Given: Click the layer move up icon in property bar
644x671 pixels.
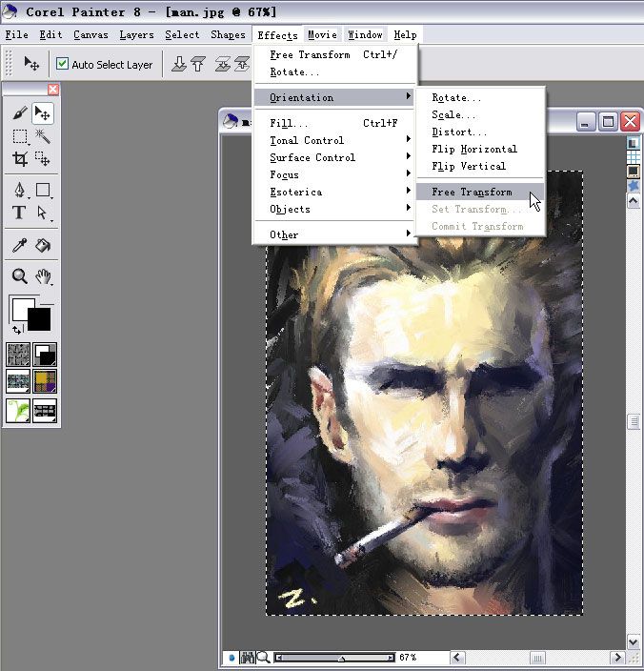Looking at the screenshot, I should click(x=198, y=64).
